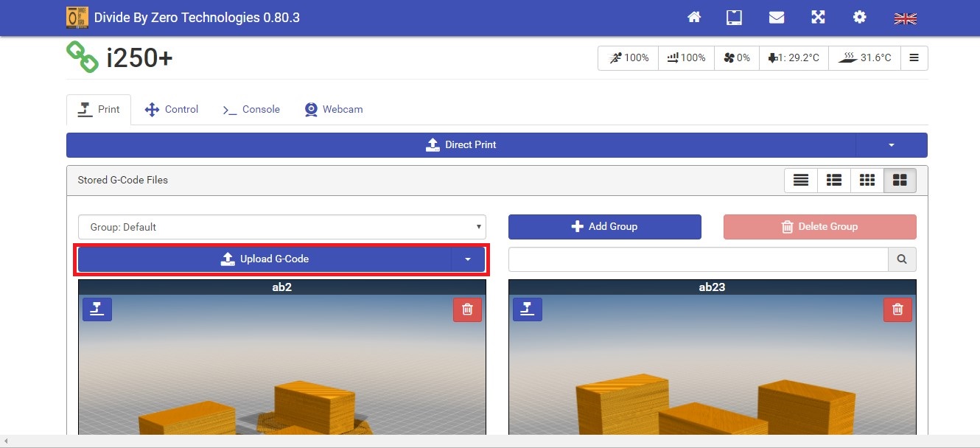Click the search magnifier button
Viewport: 980px width, 448px height.
903,259
